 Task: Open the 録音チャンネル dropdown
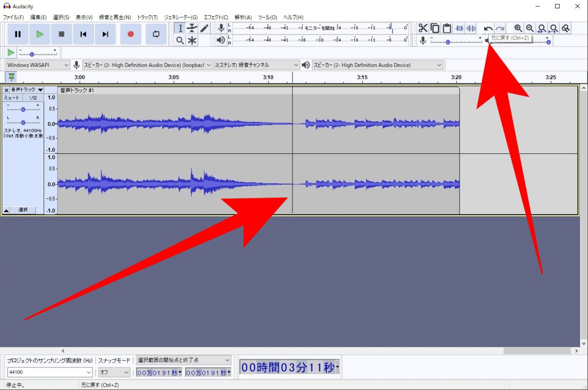click(257, 65)
